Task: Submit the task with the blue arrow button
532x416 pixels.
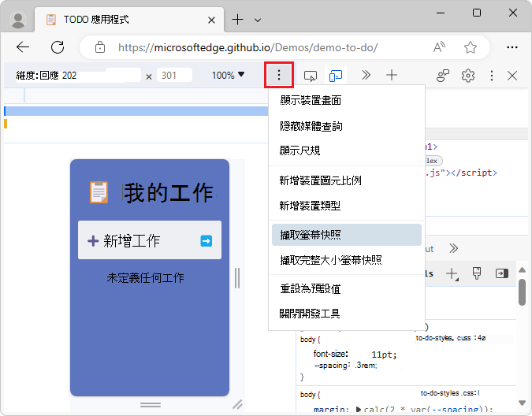Action: [206, 241]
